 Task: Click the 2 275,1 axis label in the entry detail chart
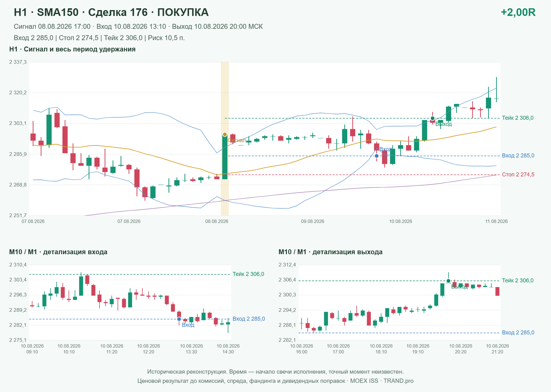pos(18,340)
